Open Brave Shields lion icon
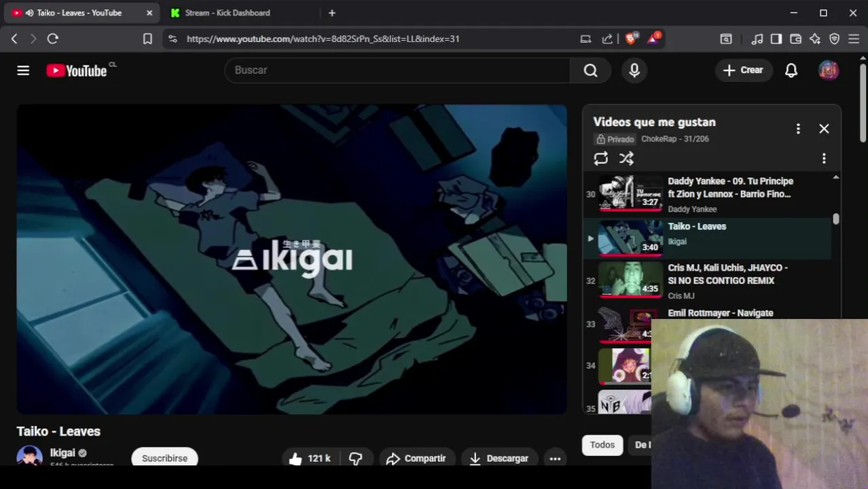This screenshot has width=868, height=489. [631, 39]
